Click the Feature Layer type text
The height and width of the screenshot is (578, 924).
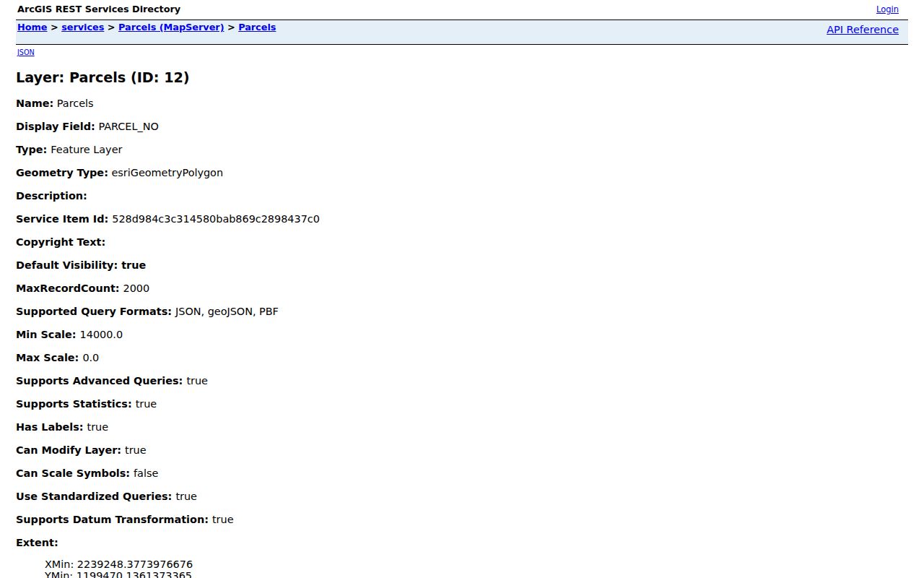87,150
